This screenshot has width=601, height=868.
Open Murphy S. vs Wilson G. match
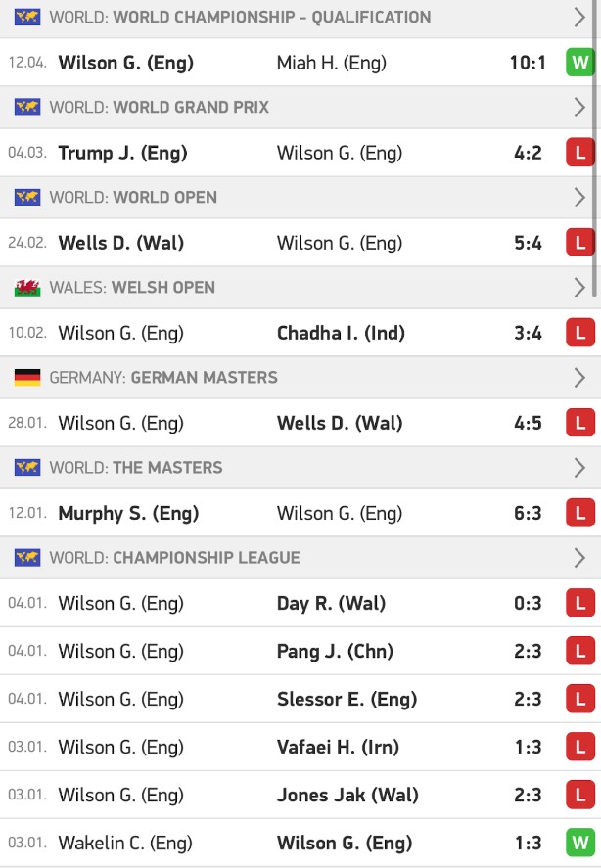pos(300,513)
